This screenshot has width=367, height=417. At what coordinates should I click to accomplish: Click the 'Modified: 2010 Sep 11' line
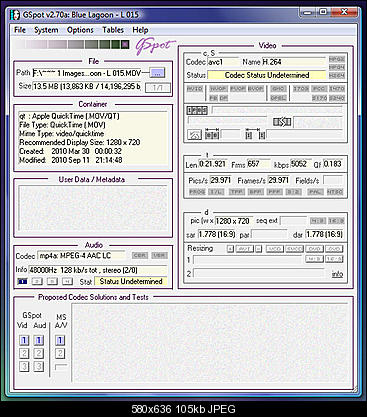click(x=70, y=160)
